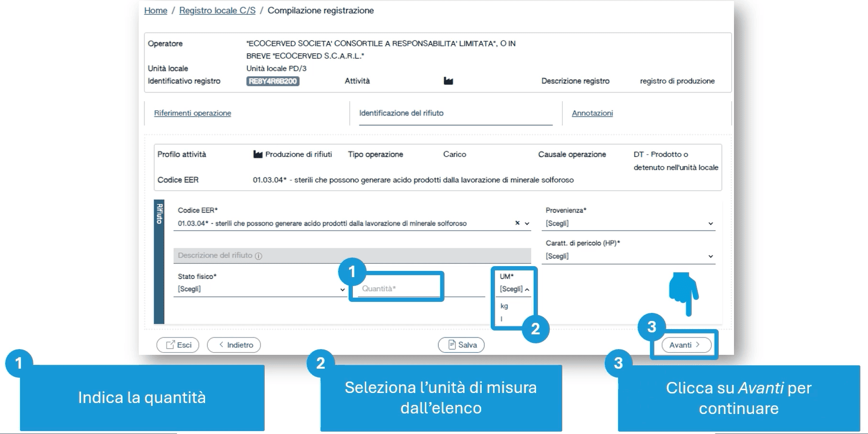The width and height of the screenshot is (868, 434).
Task: Go to Home via breadcrumb link
Action: click(x=155, y=10)
